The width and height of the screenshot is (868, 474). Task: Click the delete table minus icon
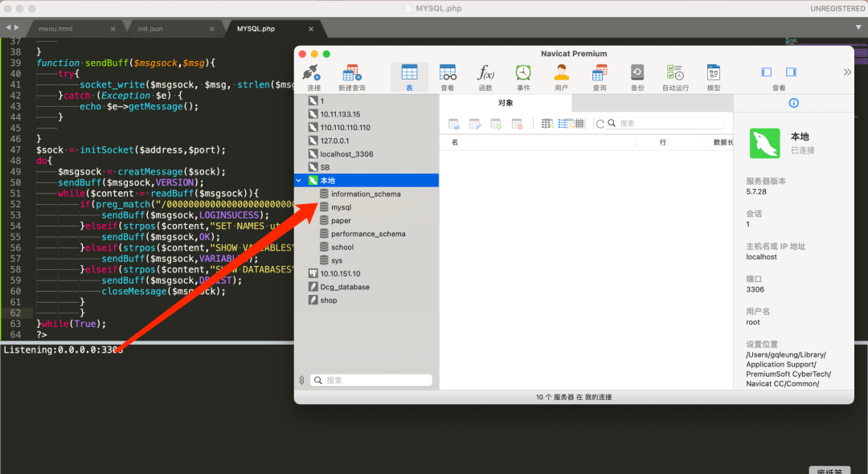pos(517,124)
